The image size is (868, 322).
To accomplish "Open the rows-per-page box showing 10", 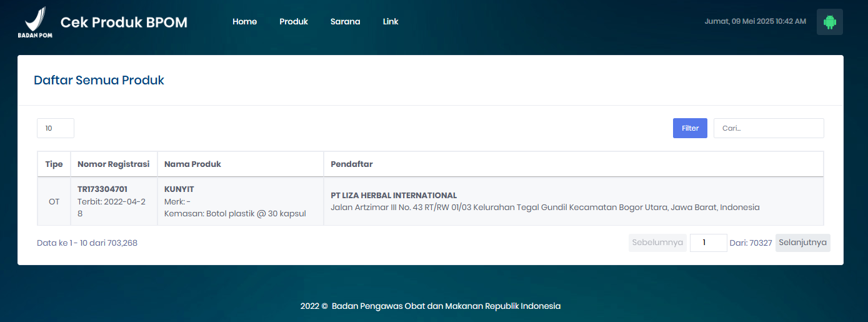I will tap(56, 128).
